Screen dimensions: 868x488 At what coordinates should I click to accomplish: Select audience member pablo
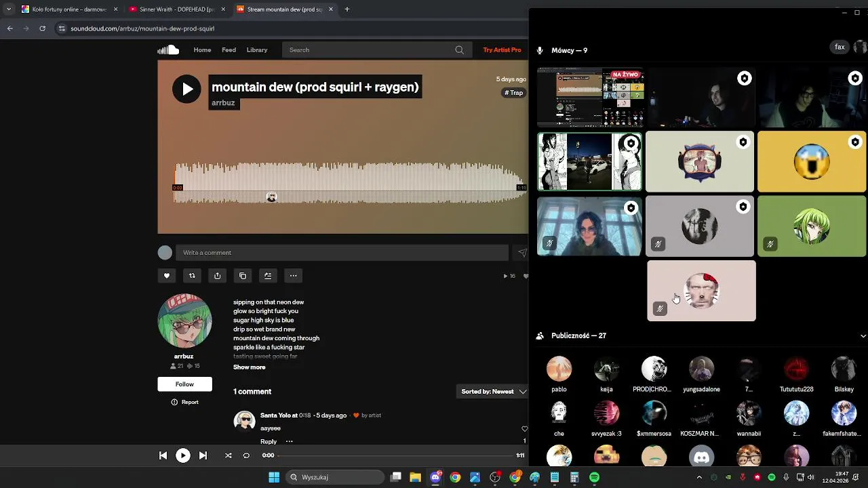559,374
